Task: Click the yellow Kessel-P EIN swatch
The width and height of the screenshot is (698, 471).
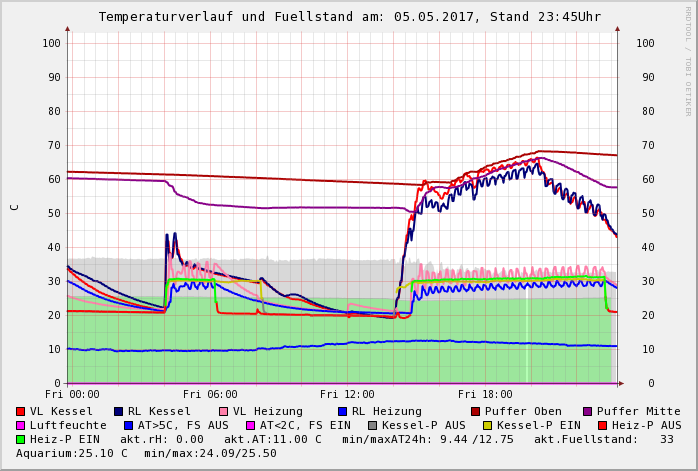Action: 487,425
